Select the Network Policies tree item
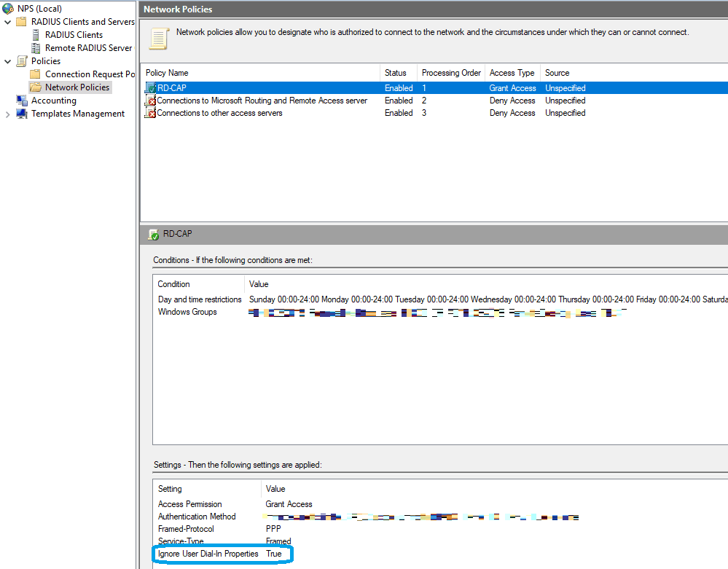Screen dimensions: 728x569 click(x=77, y=87)
